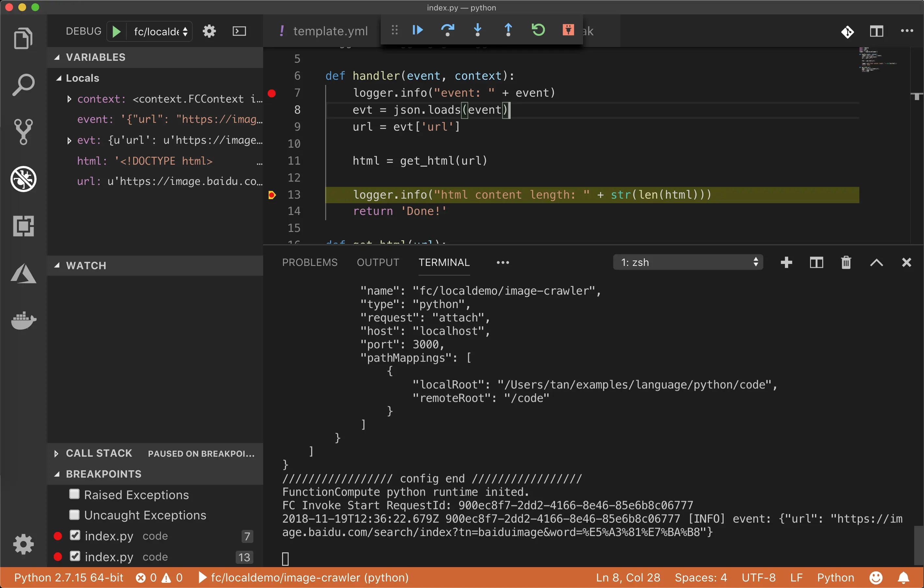This screenshot has width=924, height=588.
Task: Enable the Raised Exceptions breakpoint checkbox
Action: point(74,494)
